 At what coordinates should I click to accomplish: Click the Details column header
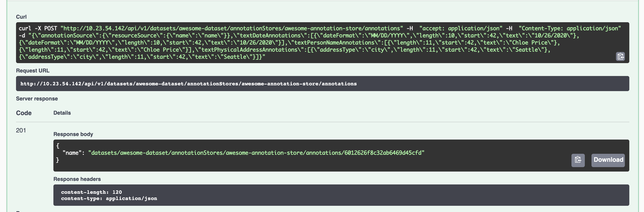tap(62, 113)
